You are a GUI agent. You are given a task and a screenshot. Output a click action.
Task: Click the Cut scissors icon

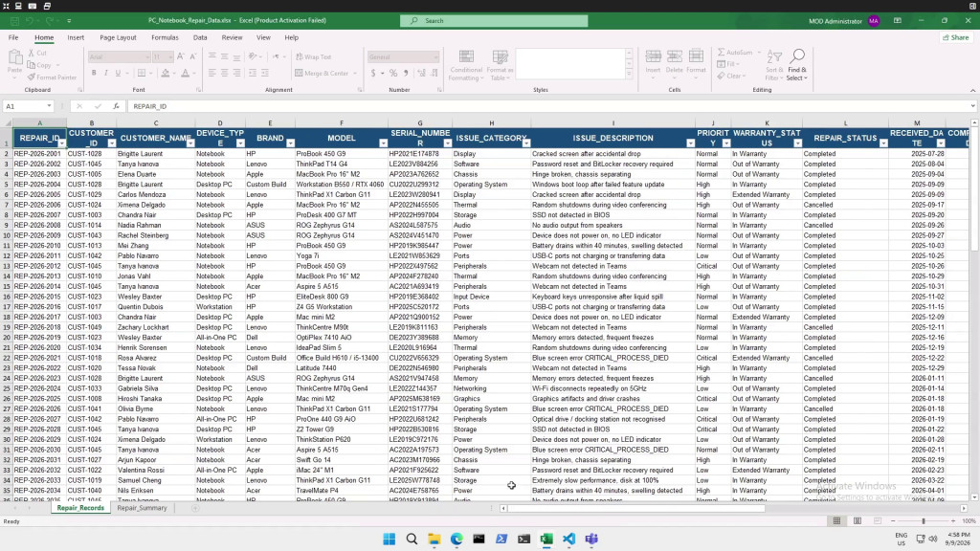[x=32, y=54]
